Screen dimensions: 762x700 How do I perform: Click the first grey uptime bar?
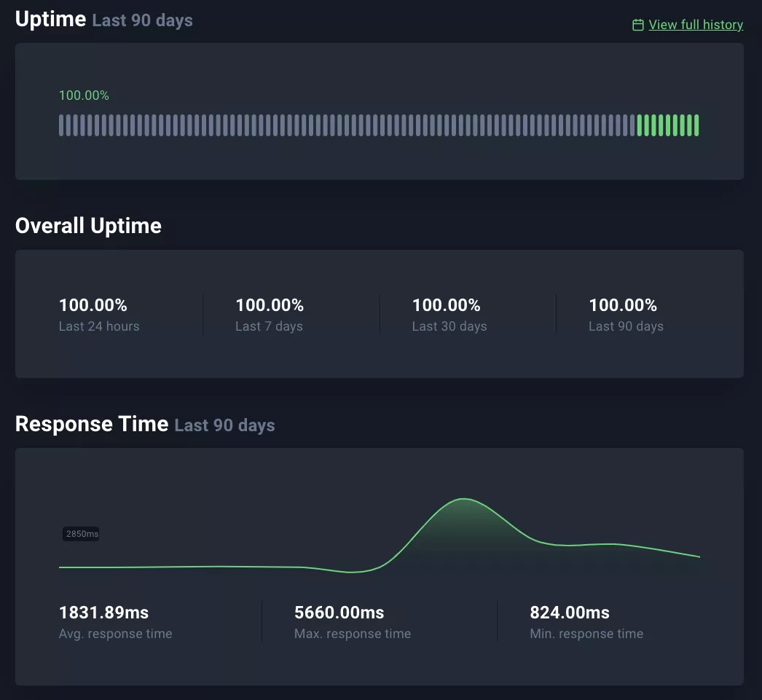61,125
